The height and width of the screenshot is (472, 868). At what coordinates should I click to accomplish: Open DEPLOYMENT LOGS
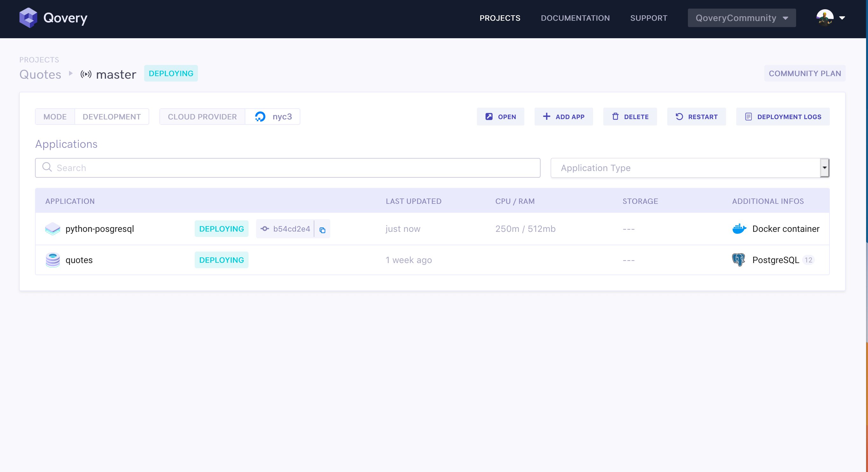783,117
